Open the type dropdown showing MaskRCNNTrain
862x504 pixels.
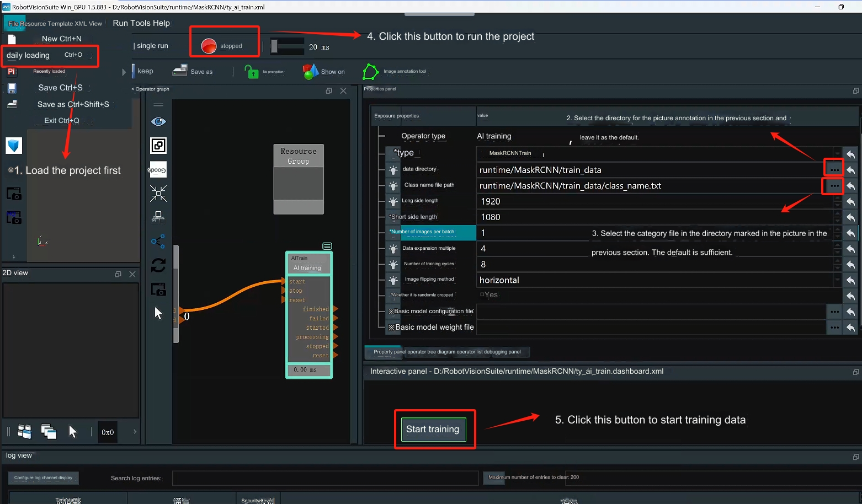click(x=837, y=154)
